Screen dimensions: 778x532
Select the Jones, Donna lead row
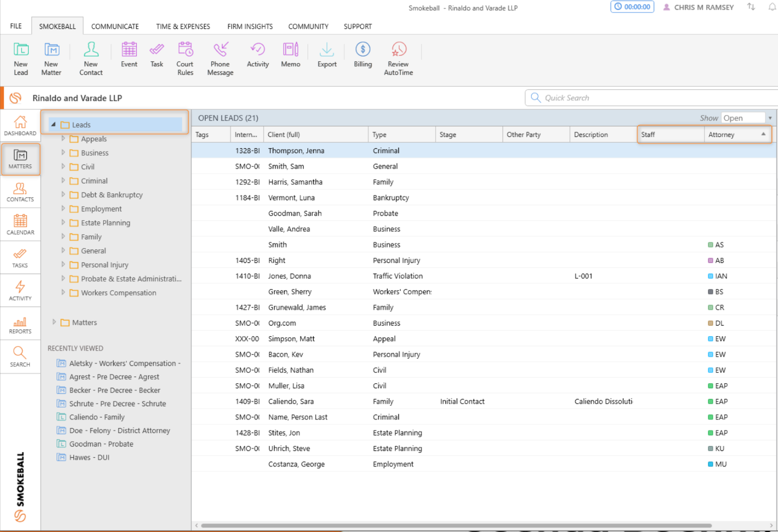(x=484, y=276)
